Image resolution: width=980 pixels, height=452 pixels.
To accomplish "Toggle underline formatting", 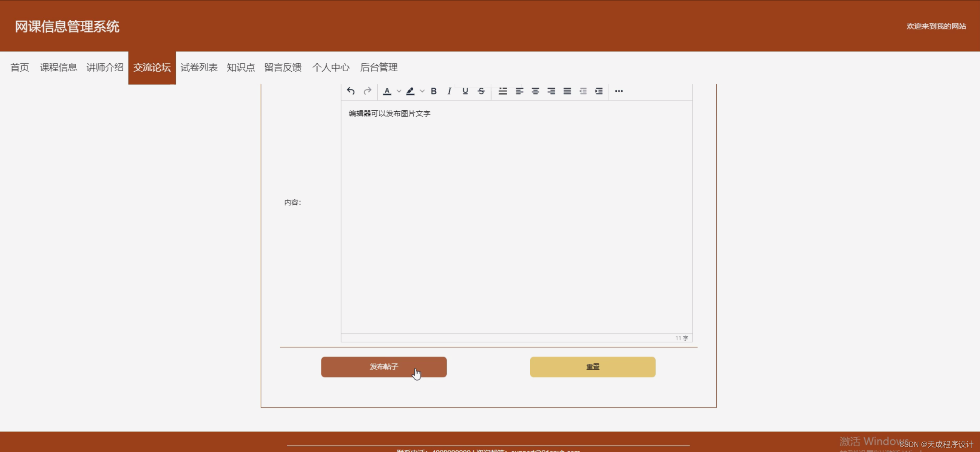I will 465,91.
